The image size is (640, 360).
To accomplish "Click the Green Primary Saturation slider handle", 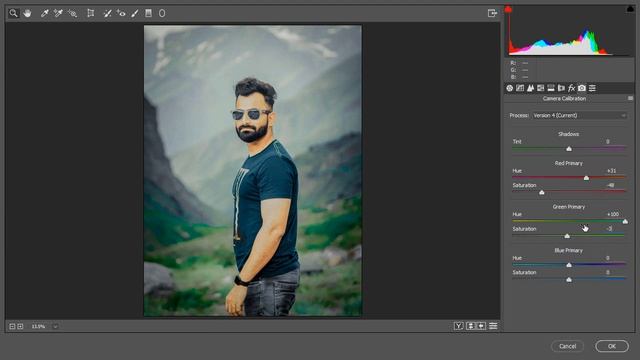I will 567,236.
